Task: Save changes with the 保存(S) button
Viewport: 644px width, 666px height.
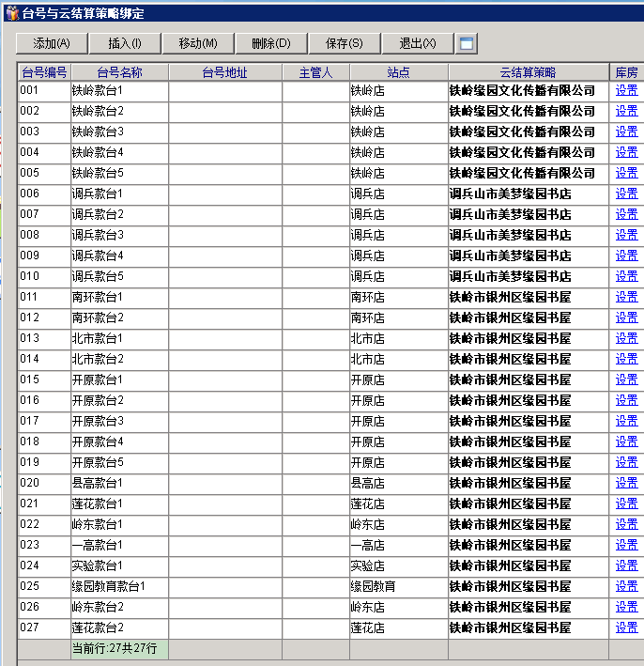Action: [x=344, y=43]
